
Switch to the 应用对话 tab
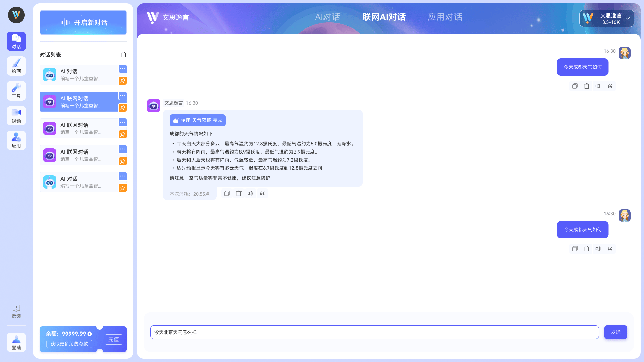445,17
